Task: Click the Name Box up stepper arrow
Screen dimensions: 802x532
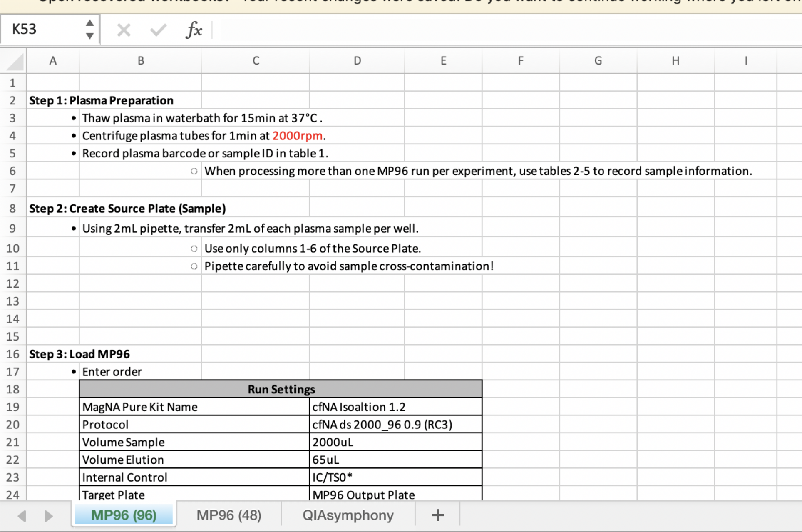Action: click(89, 23)
